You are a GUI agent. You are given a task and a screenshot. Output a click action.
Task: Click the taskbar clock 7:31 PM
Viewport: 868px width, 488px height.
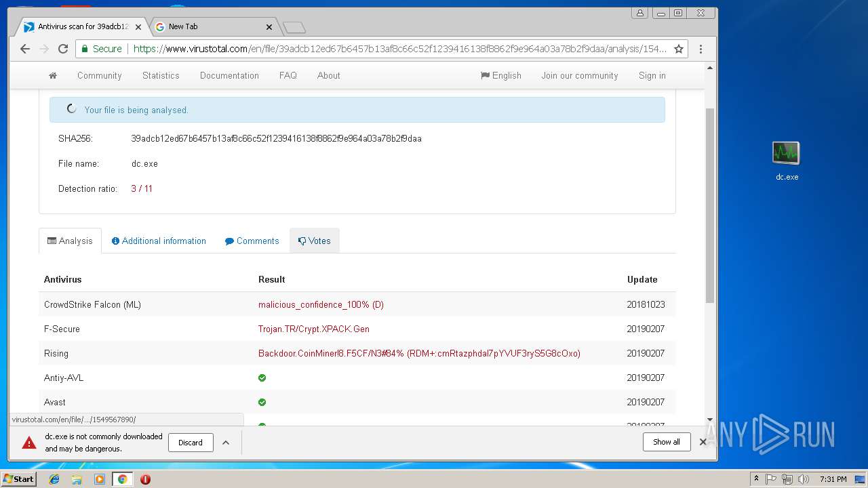pos(833,479)
